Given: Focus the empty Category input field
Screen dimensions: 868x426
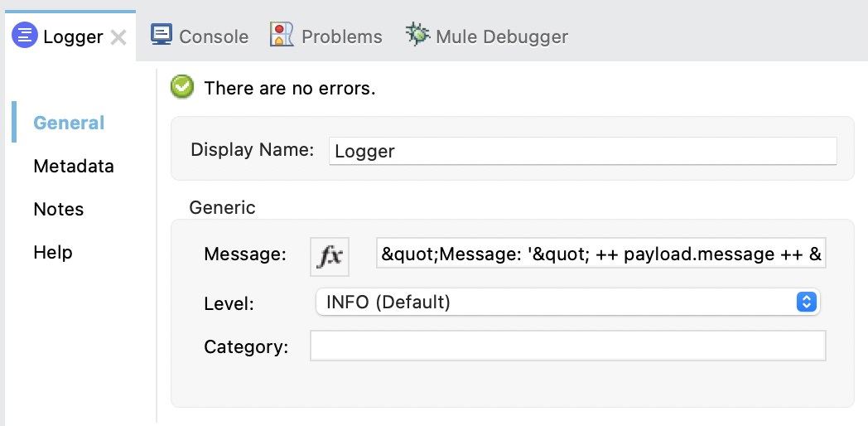Looking at the screenshot, I should pos(567,346).
